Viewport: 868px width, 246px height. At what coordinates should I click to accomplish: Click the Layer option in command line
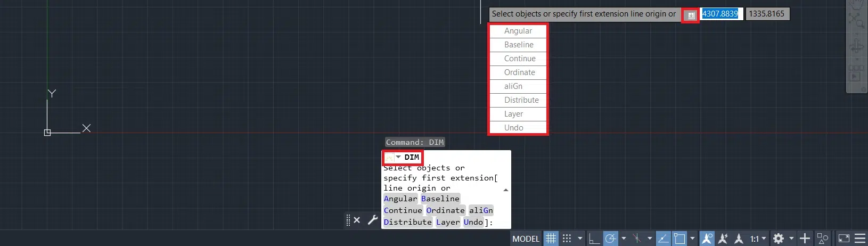(x=447, y=222)
